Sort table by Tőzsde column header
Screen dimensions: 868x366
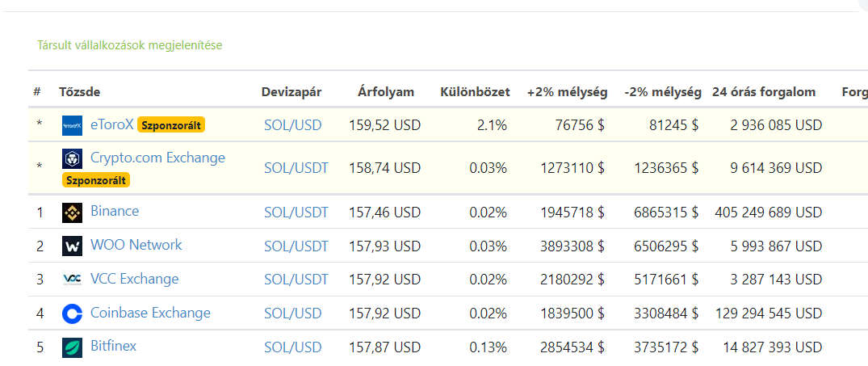click(x=80, y=92)
